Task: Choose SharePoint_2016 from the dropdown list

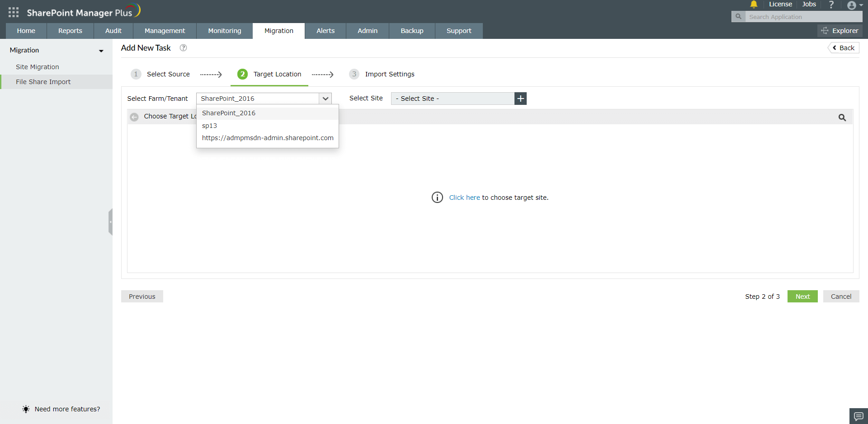Action: (268, 113)
